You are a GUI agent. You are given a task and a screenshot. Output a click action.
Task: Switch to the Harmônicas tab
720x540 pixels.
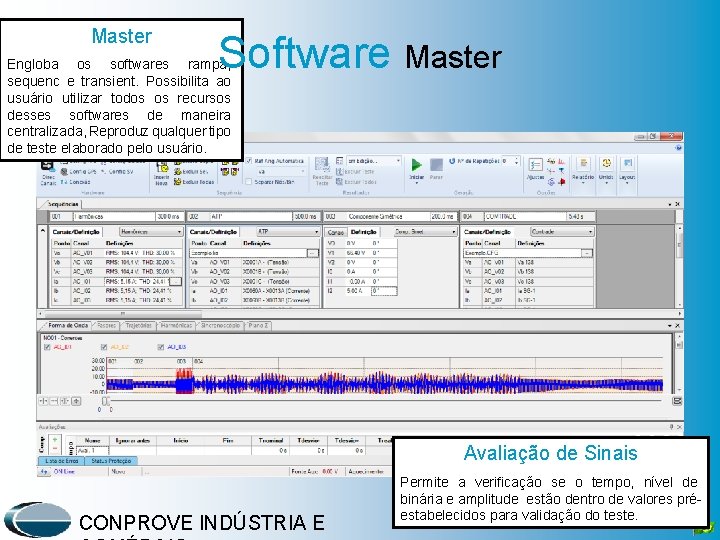(x=176, y=326)
